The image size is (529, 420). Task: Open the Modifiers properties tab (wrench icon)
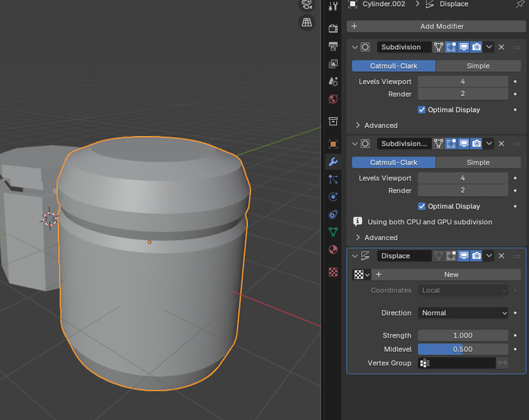(333, 162)
